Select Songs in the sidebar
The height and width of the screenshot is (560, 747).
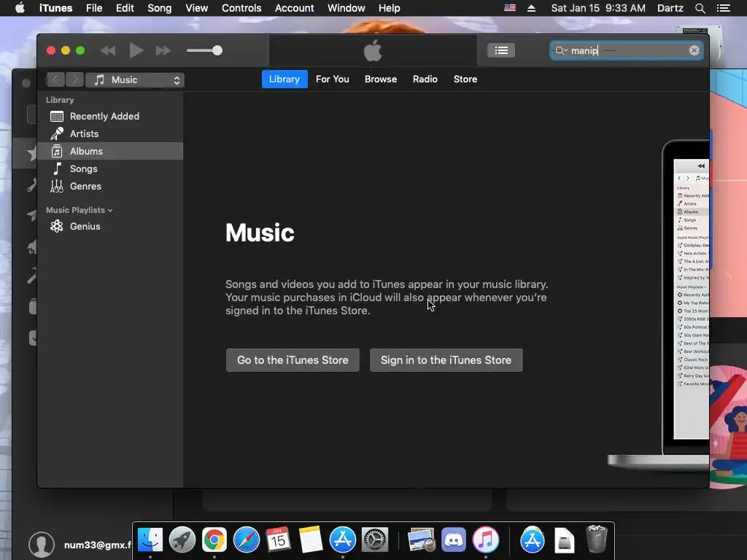[111, 169]
